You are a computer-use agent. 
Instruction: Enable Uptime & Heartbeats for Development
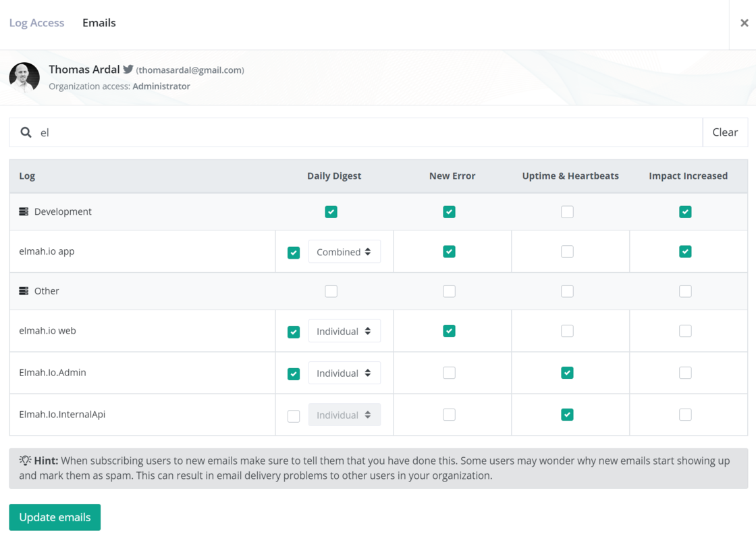[x=567, y=212]
